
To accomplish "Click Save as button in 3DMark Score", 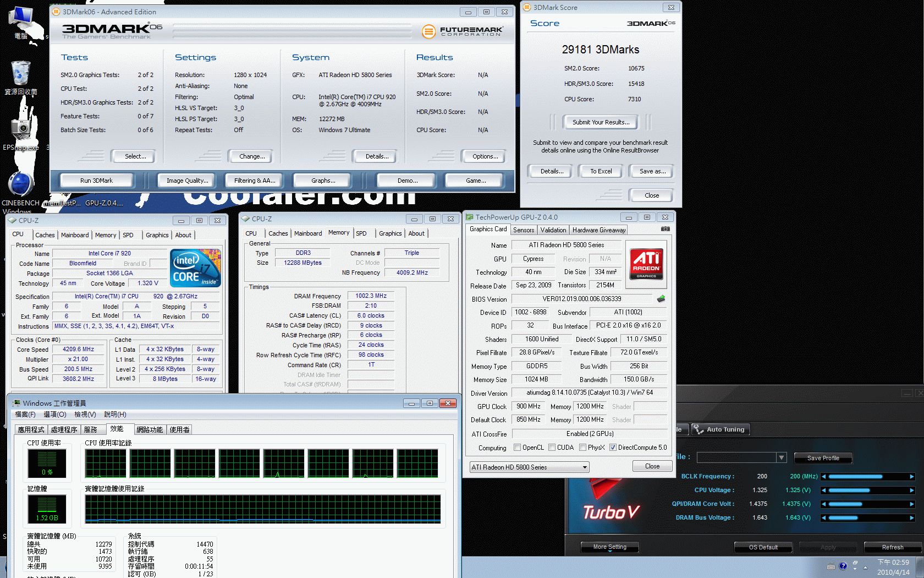I will [x=652, y=171].
